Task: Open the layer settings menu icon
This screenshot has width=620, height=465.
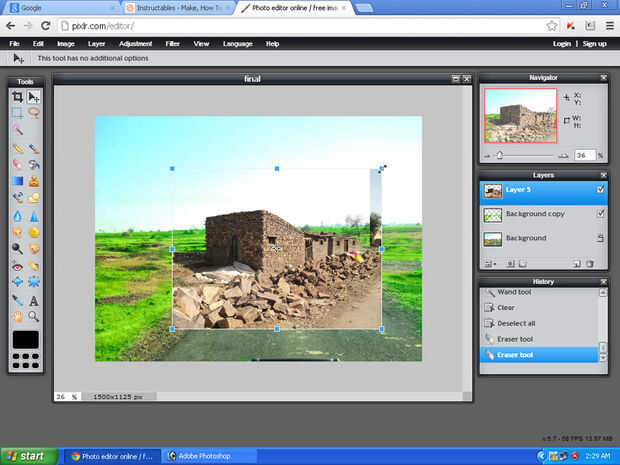Action: 490,264
